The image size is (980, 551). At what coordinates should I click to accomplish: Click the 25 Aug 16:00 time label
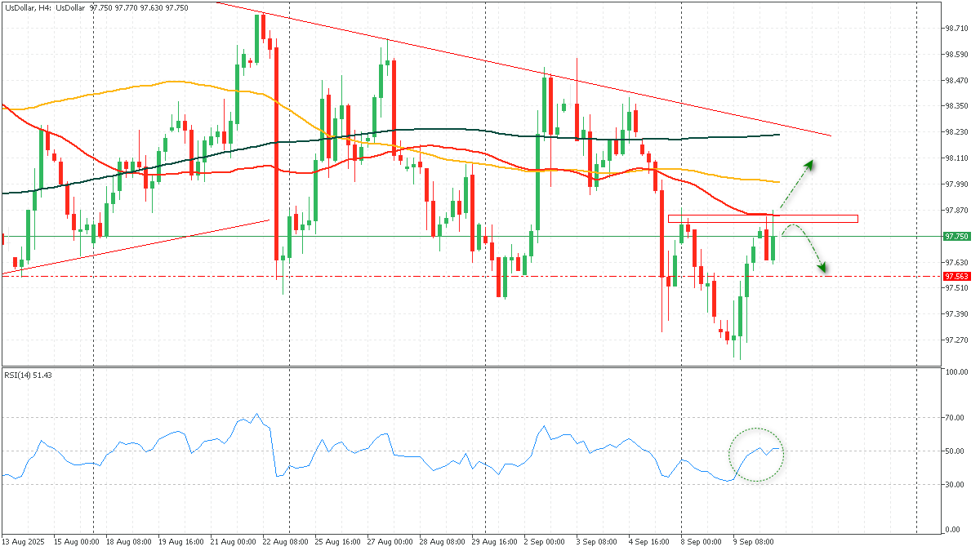pyautogui.click(x=339, y=541)
